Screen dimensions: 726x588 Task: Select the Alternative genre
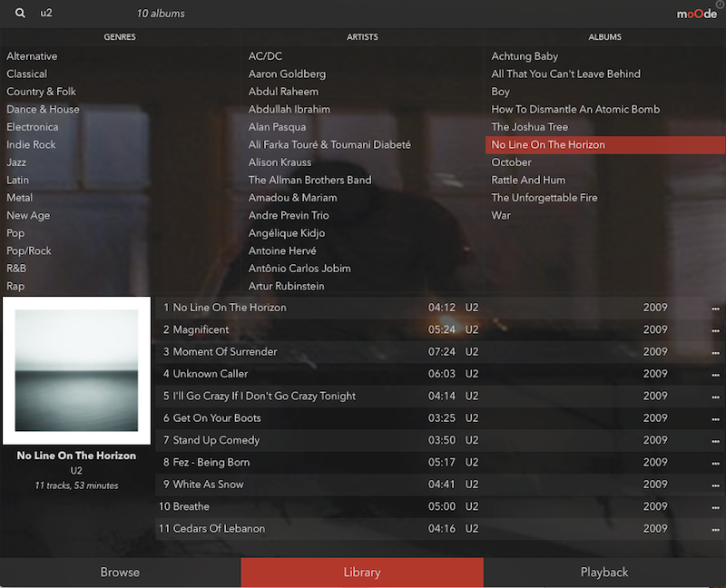[x=32, y=56]
